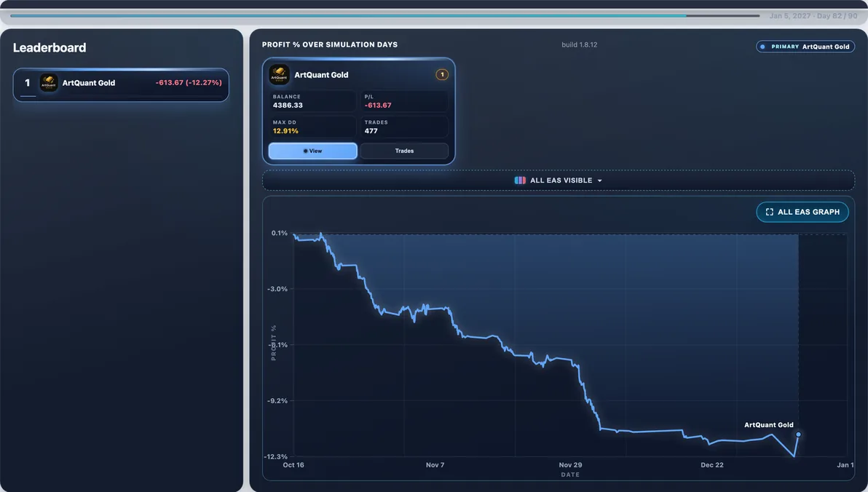868x492 pixels.
Task: Click the Trades count 477
Action: tap(371, 131)
